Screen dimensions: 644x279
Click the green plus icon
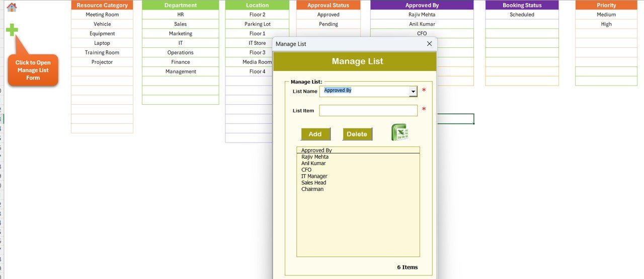point(12,30)
